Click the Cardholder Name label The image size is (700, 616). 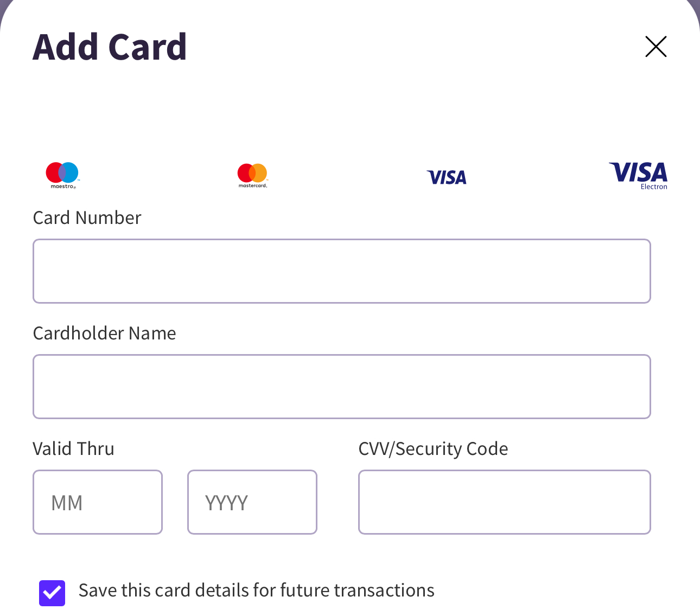tap(104, 333)
